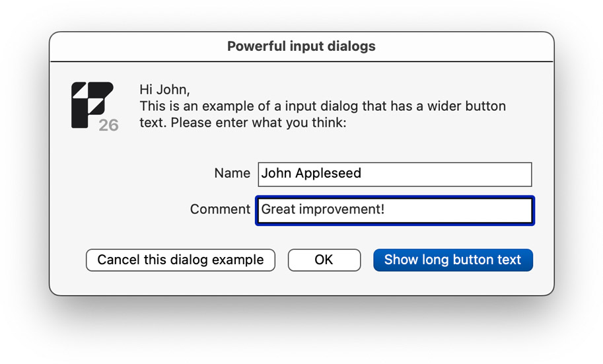Viewport: 603px width, 364px height.
Task: Click the FileMaker 26 app icon
Action: (x=94, y=106)
